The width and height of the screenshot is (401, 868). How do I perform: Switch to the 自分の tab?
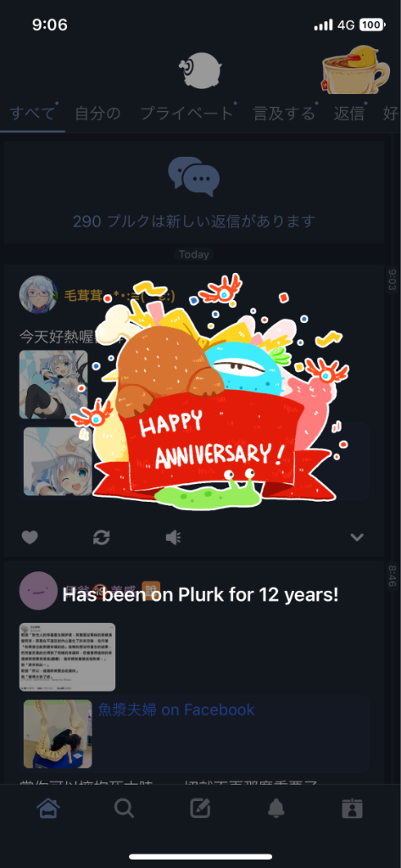pyautogui.click(x=97, y=114)
